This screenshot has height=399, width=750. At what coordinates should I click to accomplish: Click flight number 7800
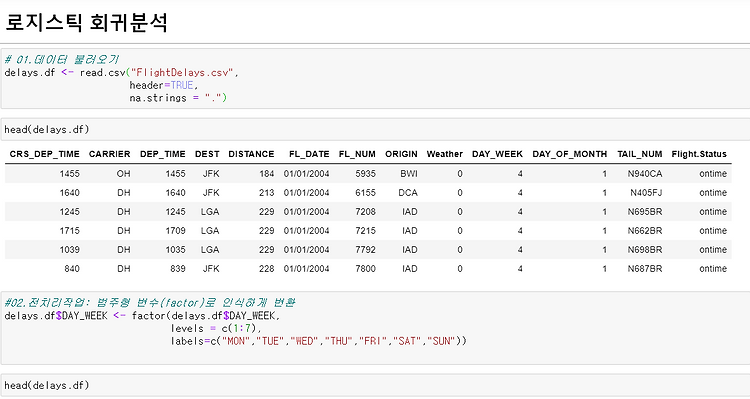click(365, 268)
